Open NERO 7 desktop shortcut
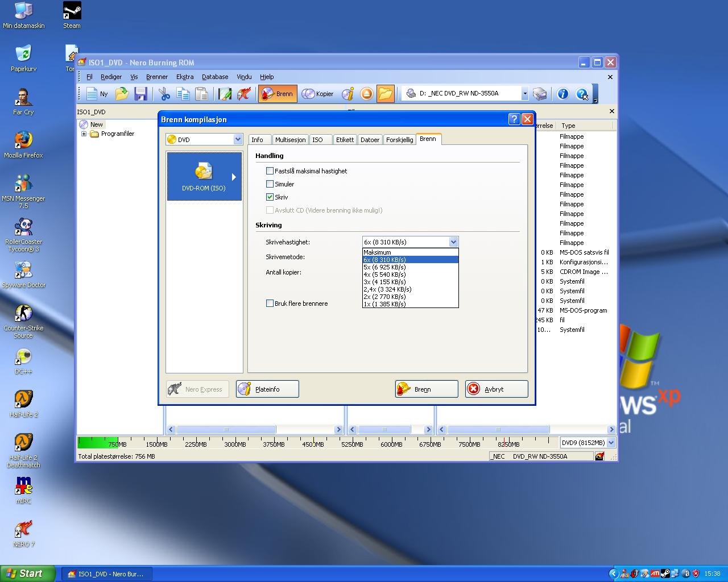 click(23, 534)
